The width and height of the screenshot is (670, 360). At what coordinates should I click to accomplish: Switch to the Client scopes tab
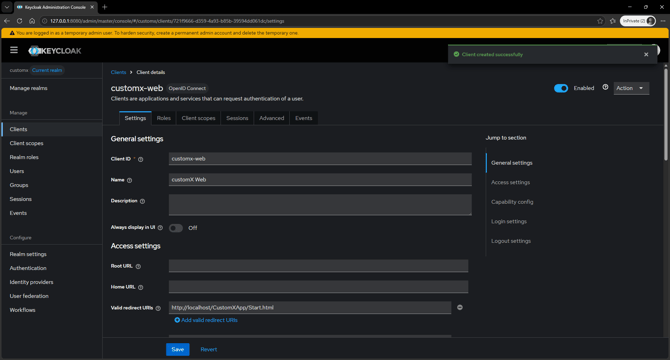coord(198,118)
